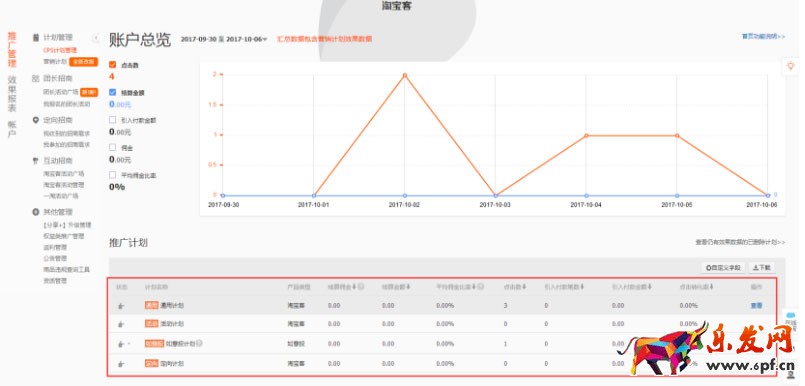Click the help icon beside 如意投计划
805x386 pixels.
coord(199,343)
